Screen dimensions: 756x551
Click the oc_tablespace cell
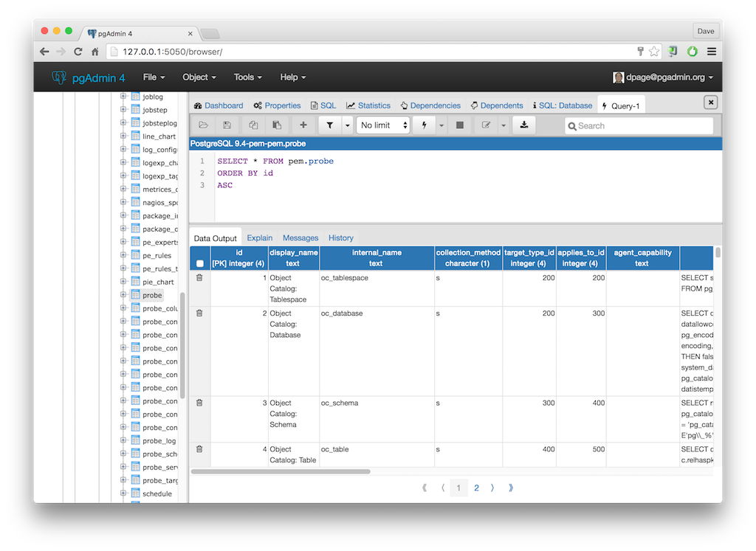377,288
